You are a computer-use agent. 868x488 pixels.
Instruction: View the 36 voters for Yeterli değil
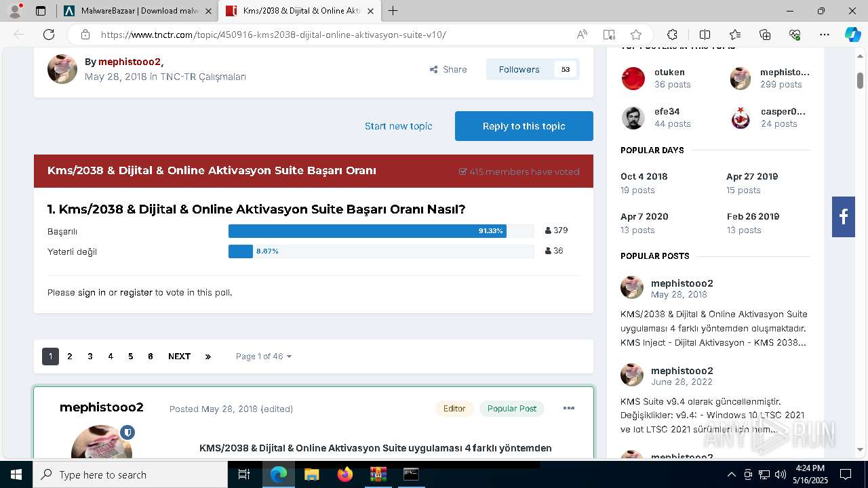coord(554,251)
